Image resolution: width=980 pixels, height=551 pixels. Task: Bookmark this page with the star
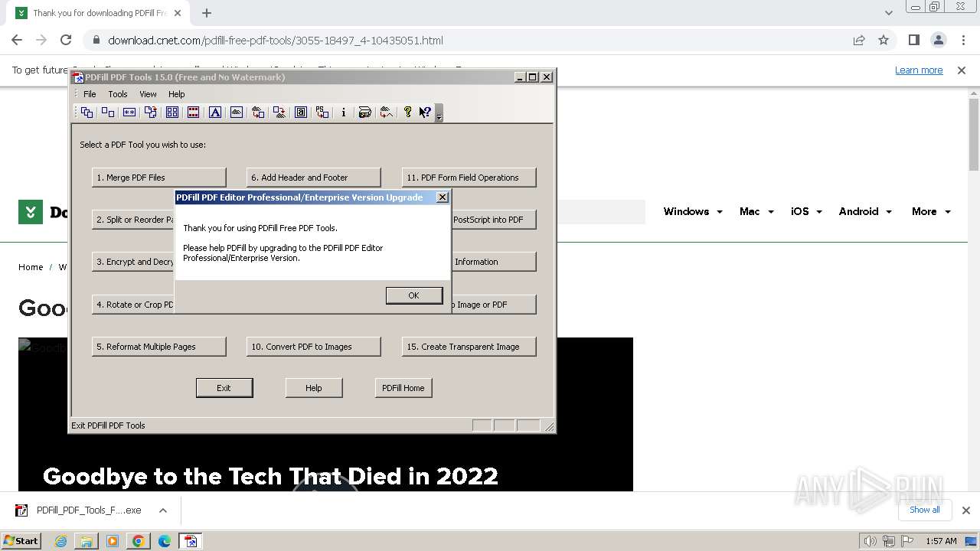coord(884,40)
